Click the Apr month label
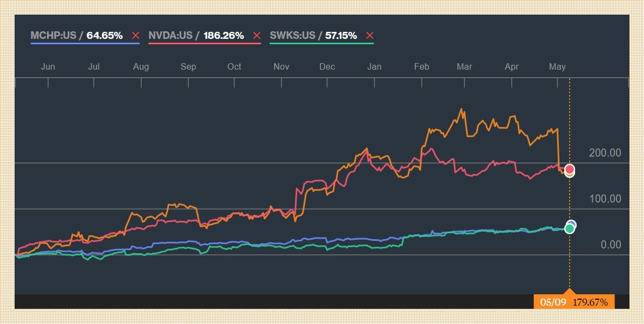 pyautogui.click(x=511, y=66)
